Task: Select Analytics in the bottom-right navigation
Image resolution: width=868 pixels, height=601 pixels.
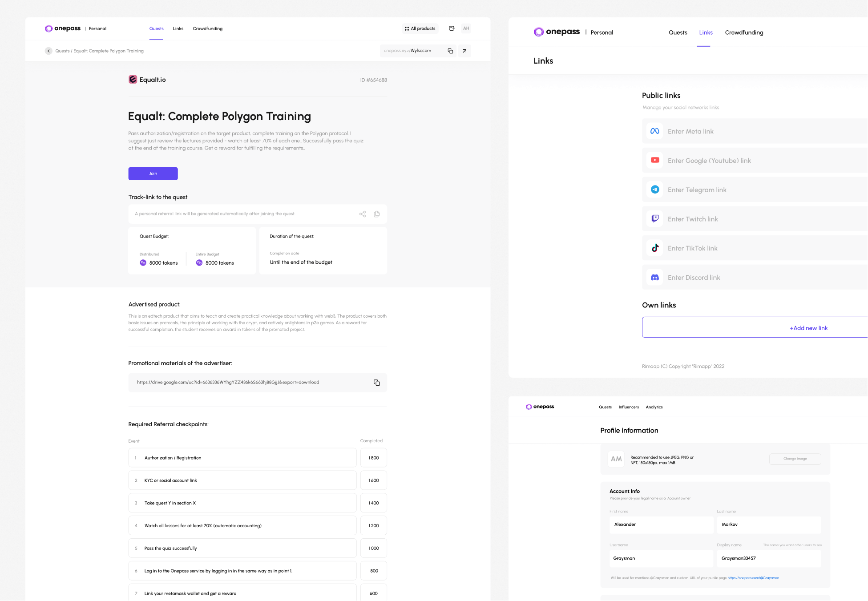Action: 654,407
